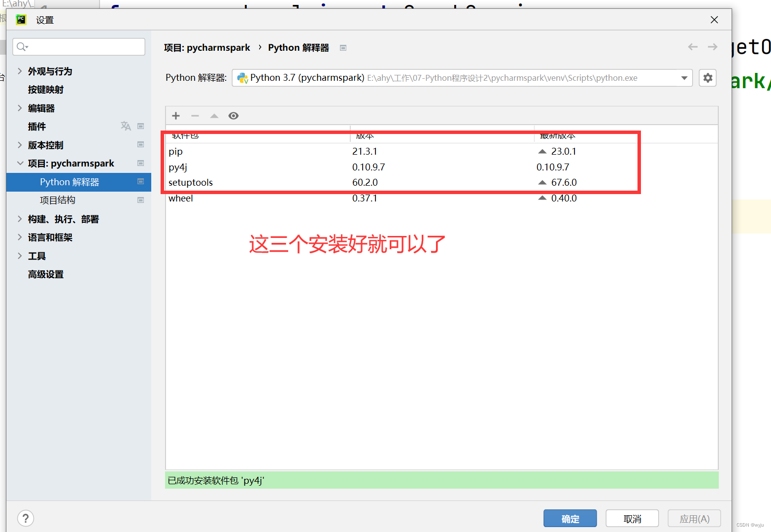Click setuptools version 60.2.0 cell
This screenshot has width=771, height=532.
(x=365, y=182)
